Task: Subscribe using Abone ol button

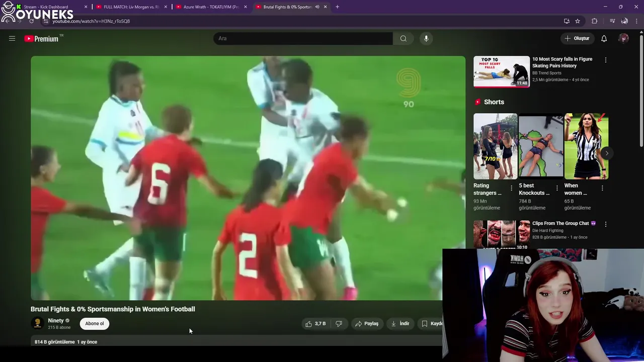Action: pyautogui.click(x=95, y=324)
